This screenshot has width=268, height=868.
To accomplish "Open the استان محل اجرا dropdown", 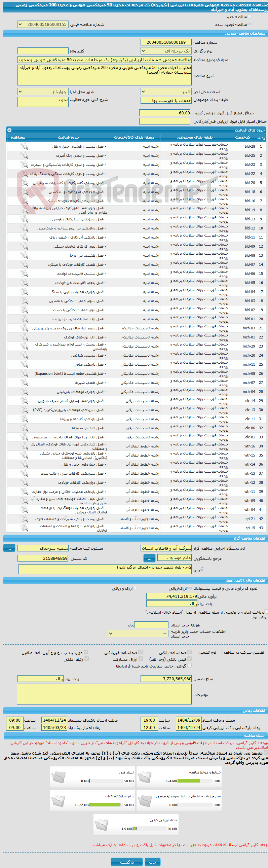I will coord(166,92).
